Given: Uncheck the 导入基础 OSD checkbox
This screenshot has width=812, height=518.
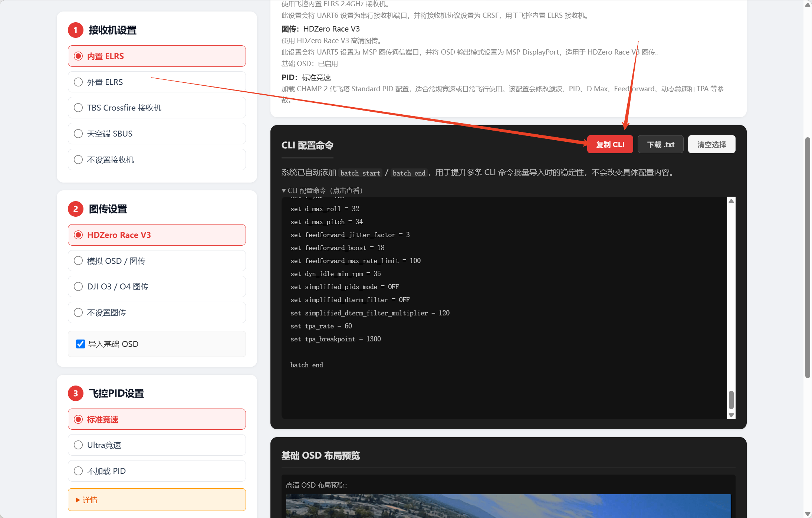Looking at the screenshot, I should (x=80, y=344).
